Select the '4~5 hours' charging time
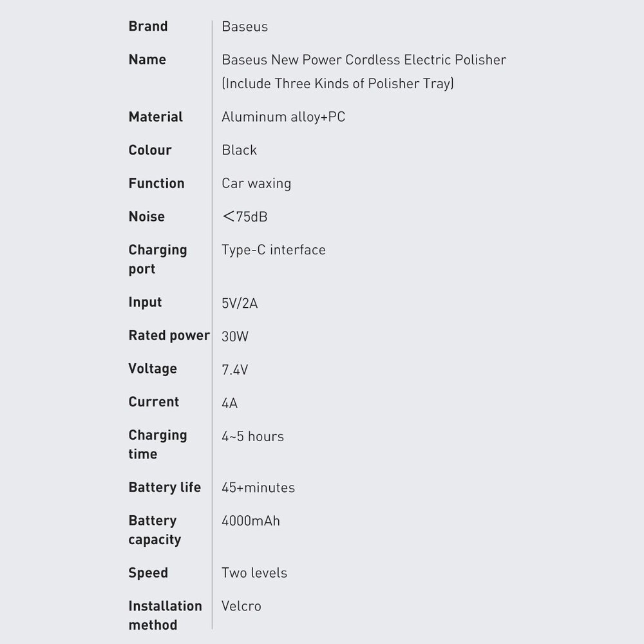 click(x=252, y=436)
